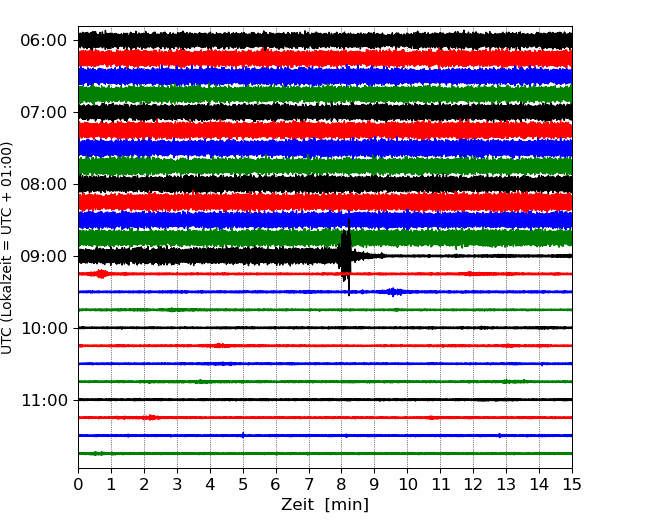Image resolution: width=650 pixels, height=520 pixels.
Task: Click the x-axis tick label 14
Action: 539,484
